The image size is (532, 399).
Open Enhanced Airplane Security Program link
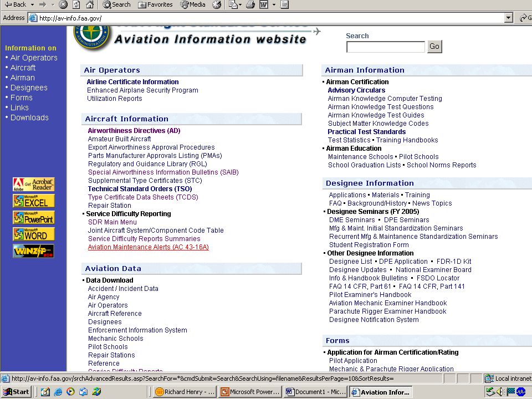tap(142, 90)
